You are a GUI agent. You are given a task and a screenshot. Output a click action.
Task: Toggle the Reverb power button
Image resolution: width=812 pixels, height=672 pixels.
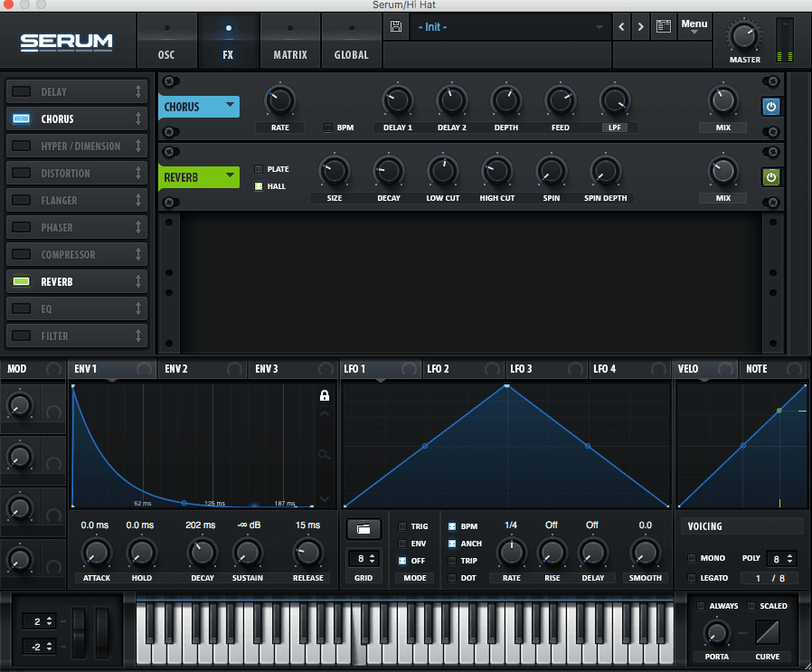coord(771,177)
